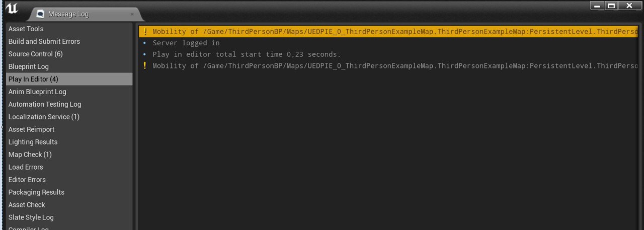Click the Message Log tab icon
The width and height of the screenshot is (644, 230).
click(40, 14)
